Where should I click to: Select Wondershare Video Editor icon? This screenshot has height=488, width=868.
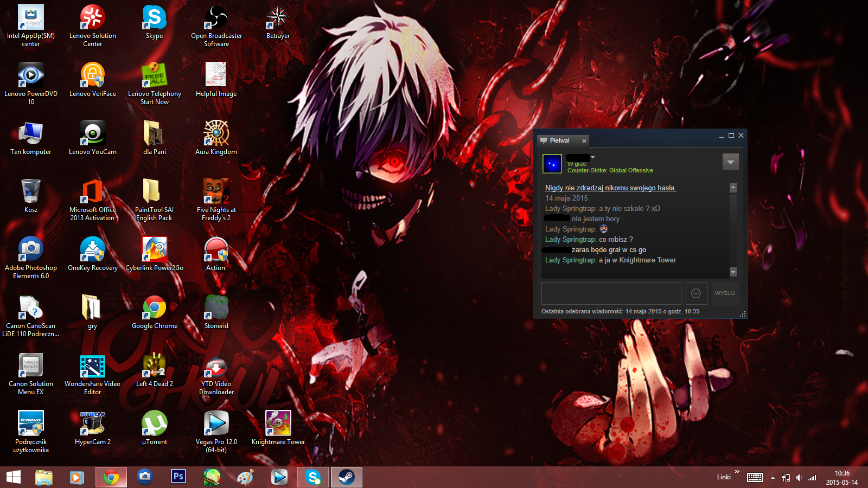[x=93, y=374]
